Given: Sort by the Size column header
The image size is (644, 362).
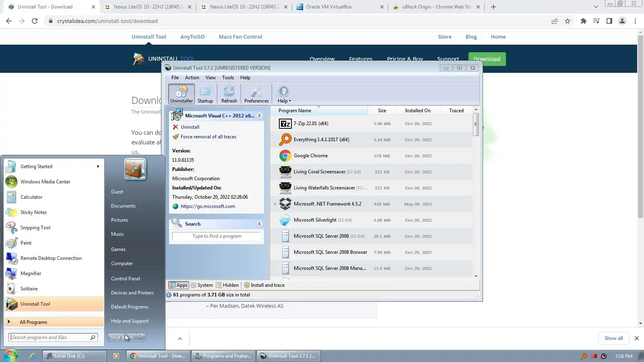Looking at the screenshot, I should (x=382, y=111).
